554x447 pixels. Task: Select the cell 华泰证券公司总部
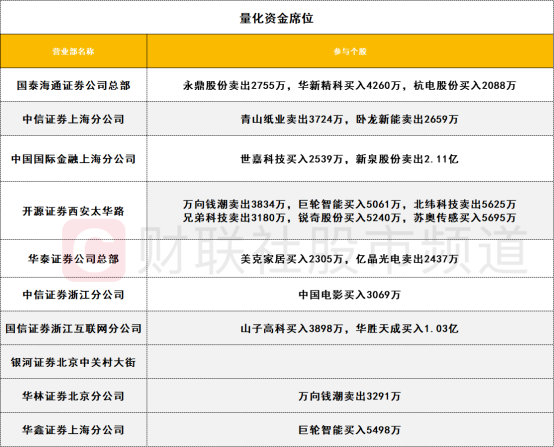point(73,259)
